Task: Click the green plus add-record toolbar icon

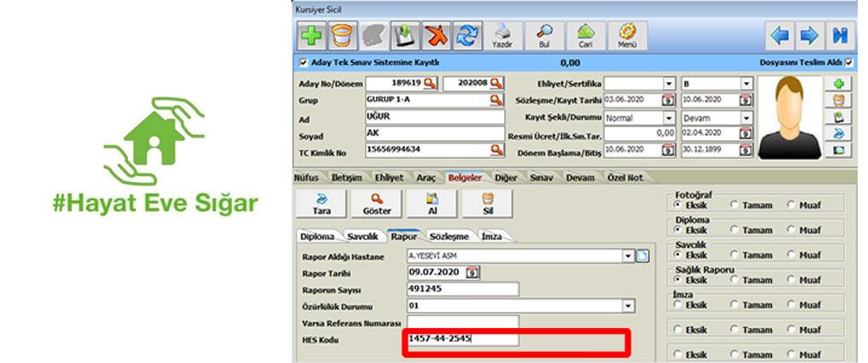Action: [x=312, y=36]
